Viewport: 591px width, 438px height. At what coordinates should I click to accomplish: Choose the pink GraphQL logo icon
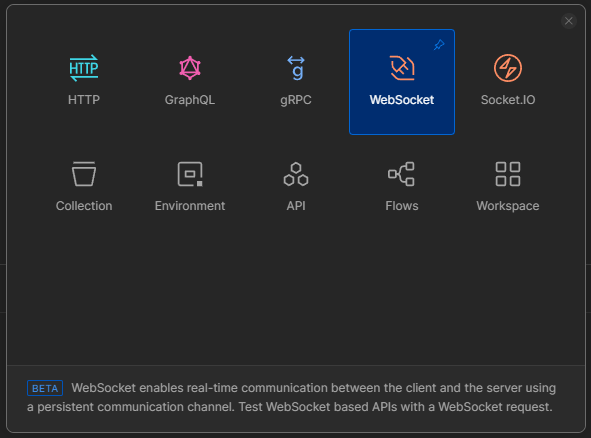(x=190, y=68)
